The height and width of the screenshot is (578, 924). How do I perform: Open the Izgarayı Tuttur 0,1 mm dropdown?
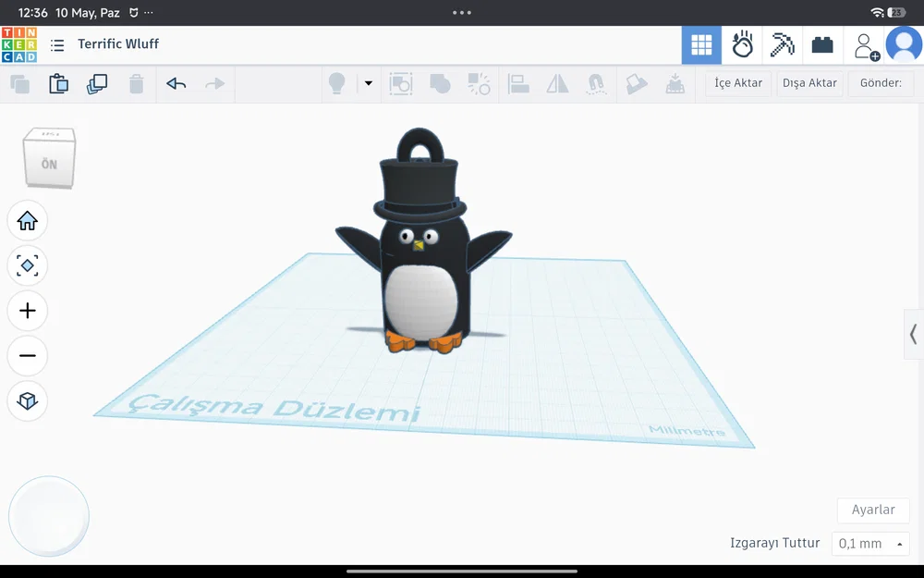click(x=869, y=543)
